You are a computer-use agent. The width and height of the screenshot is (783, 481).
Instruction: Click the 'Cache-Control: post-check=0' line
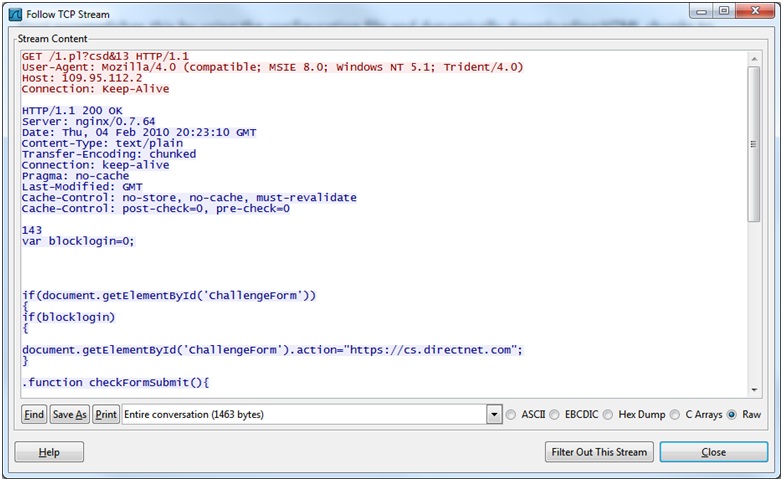tap(156, 208)
